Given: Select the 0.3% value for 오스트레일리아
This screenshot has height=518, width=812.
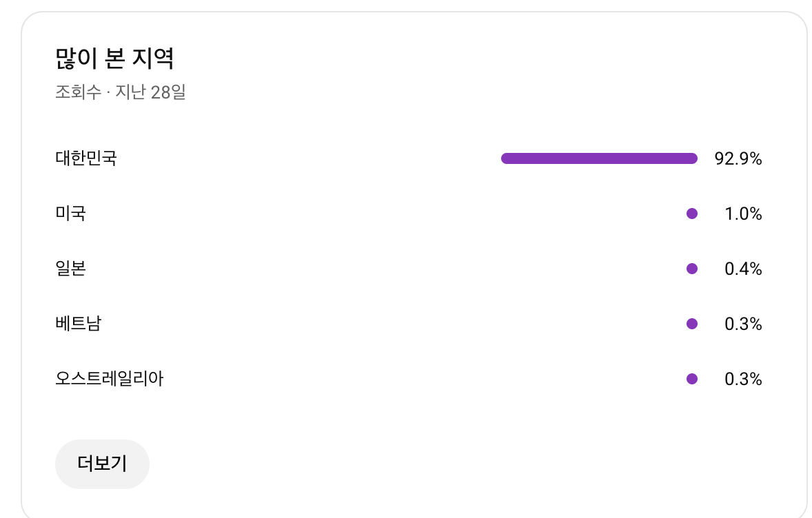Looking at the screenshot, I should point(743,380).
